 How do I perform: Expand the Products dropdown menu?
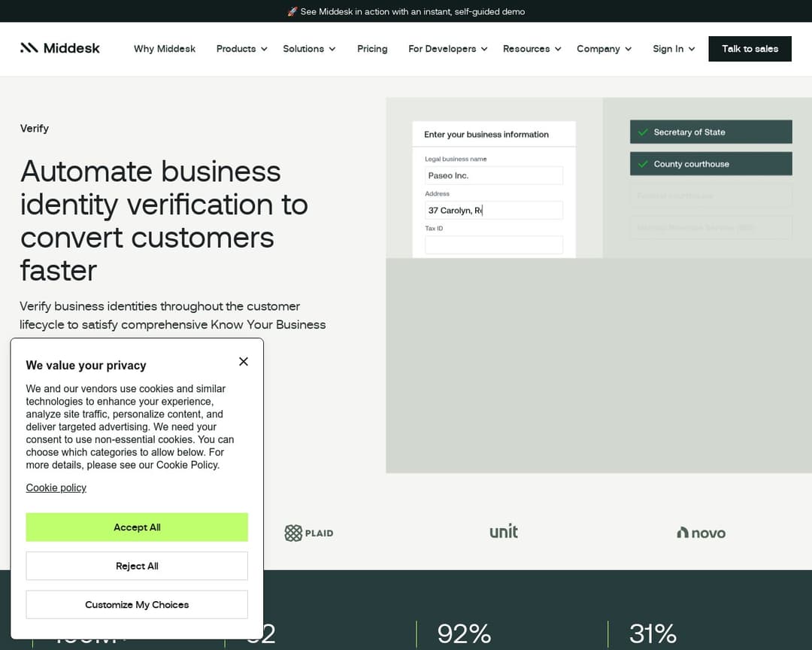point(242,49)
